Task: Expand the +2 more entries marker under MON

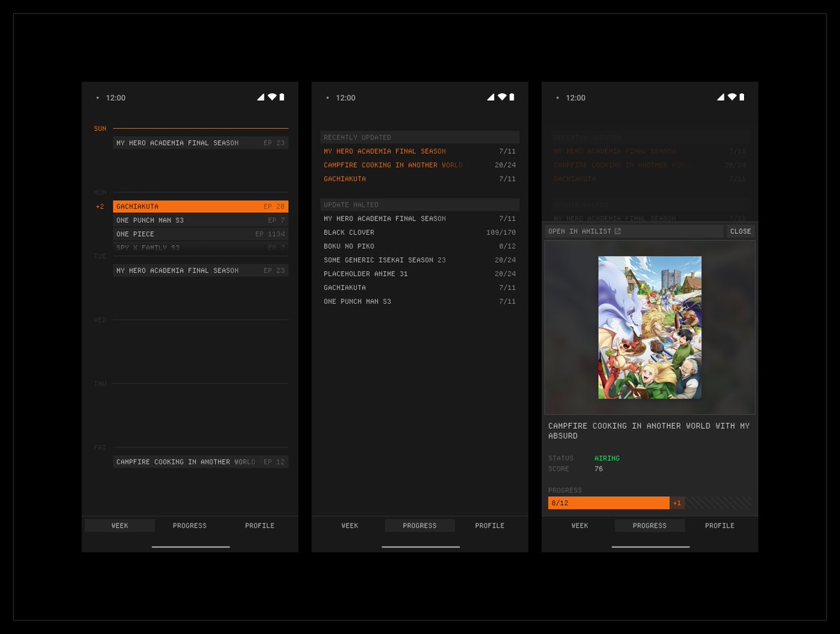Action: click(100, 207)
